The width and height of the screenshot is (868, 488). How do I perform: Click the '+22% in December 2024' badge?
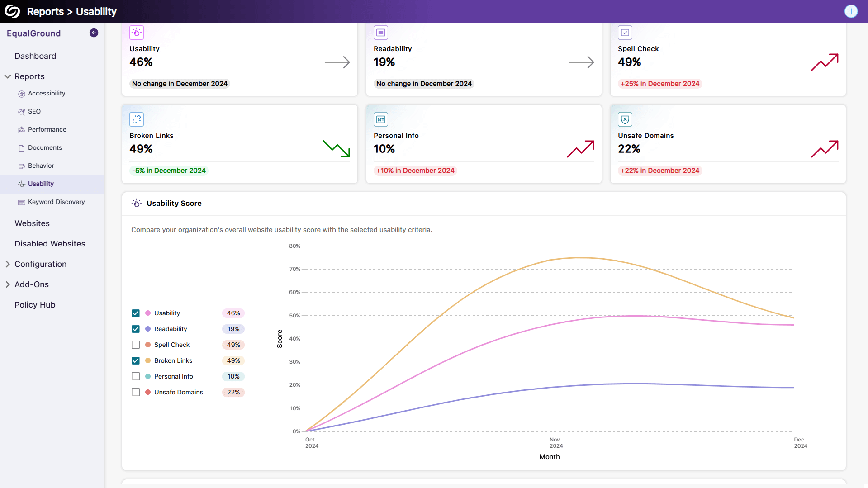(x=660, y=171)
